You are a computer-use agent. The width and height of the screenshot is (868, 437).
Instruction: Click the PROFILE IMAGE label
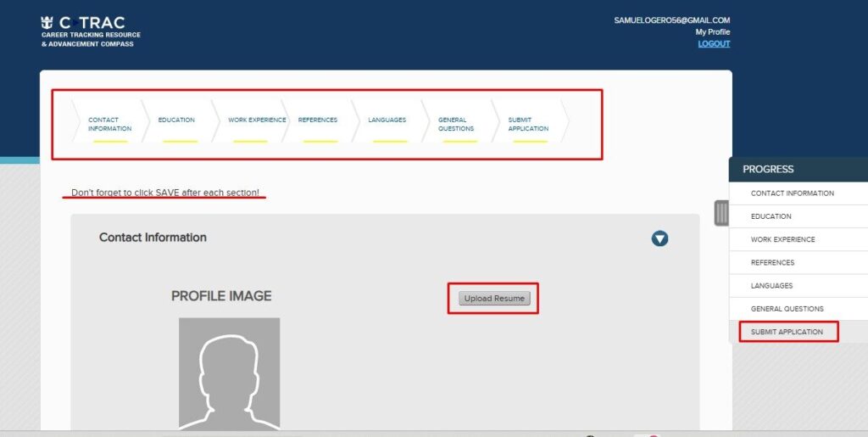221,296
